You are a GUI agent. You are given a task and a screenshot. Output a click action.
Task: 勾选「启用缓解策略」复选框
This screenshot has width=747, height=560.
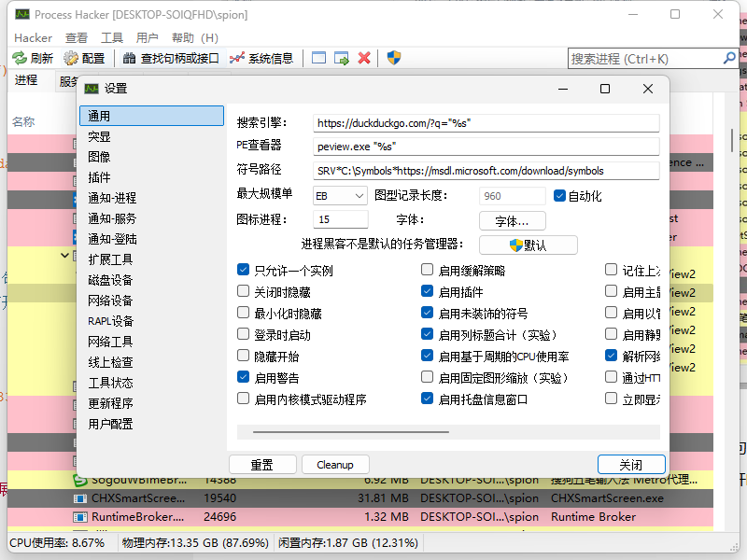(427, 269)
